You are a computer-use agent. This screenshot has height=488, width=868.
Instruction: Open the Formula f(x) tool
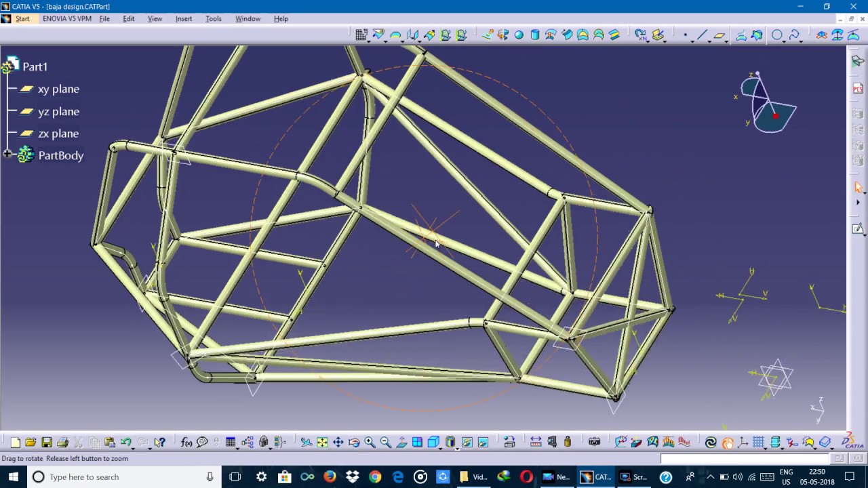[x=186, y=443]
